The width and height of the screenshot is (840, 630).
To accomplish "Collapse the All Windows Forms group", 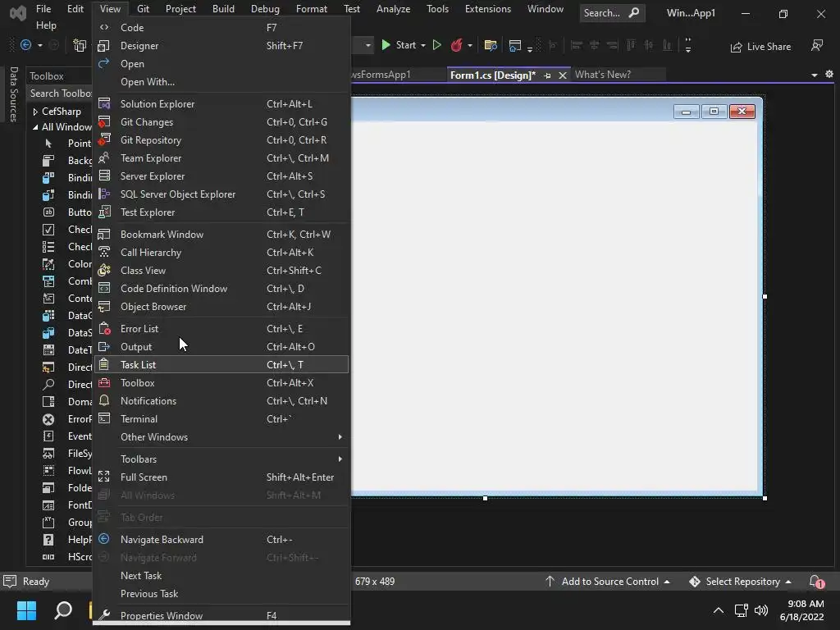I will point(35,127).
